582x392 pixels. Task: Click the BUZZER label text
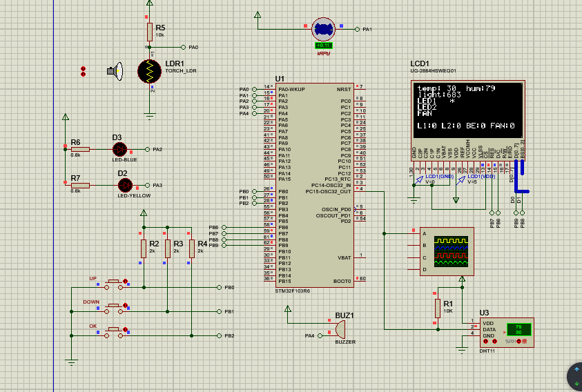pyautogui.click(x=345, y=342)
